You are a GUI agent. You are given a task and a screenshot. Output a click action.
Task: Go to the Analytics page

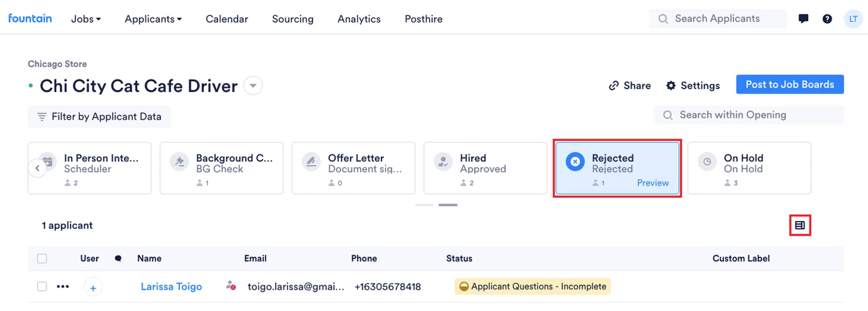coord(359,19)
